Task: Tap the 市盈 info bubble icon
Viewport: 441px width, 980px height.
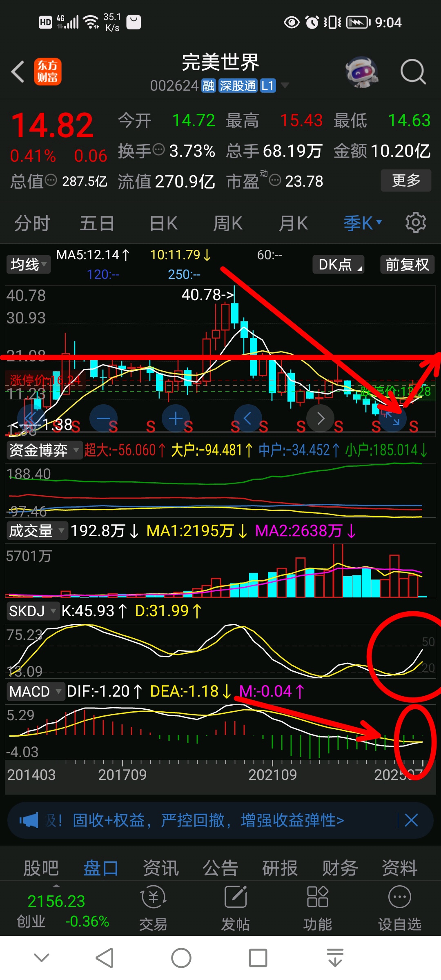Action: pyautogui.click(x=275, y=180)
